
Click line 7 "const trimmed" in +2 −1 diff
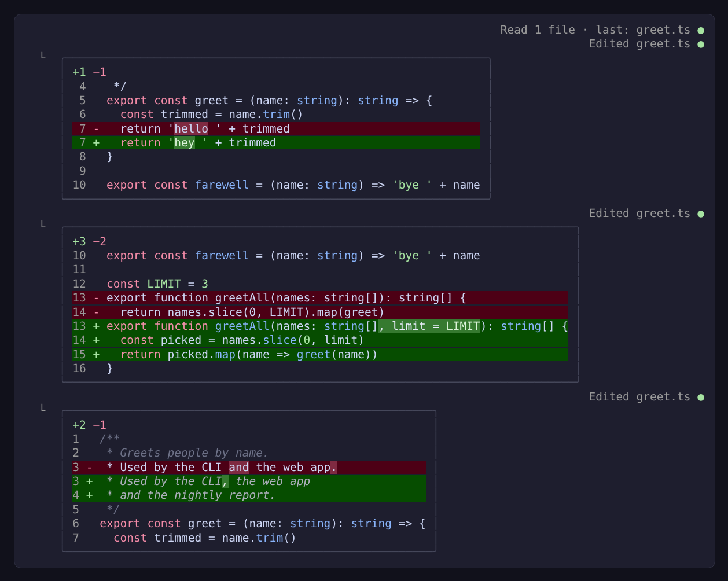point(205,538)
